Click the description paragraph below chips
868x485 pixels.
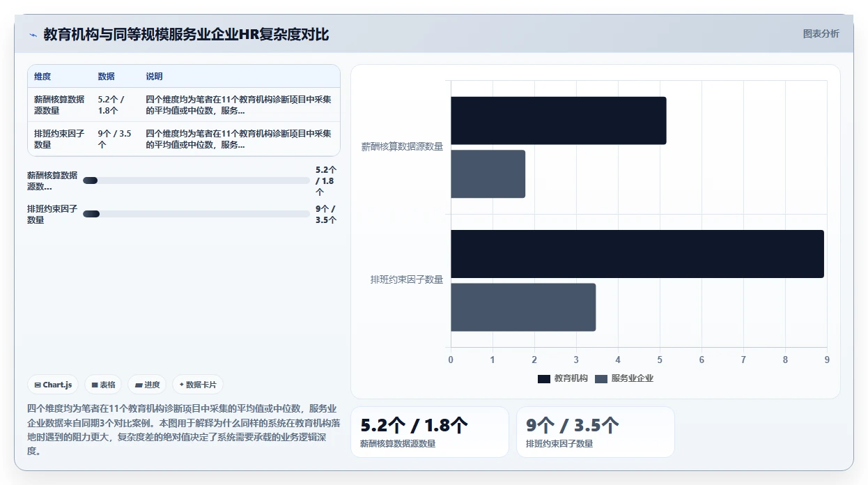click(184, 429)
